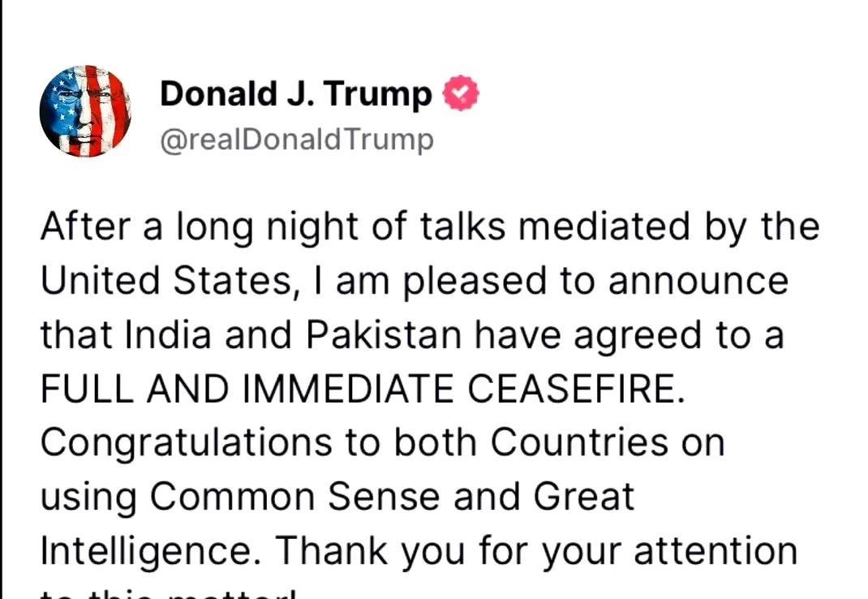Click the word "talks" in the post
This screenshot has height=599, width=868.
(462, 226)
